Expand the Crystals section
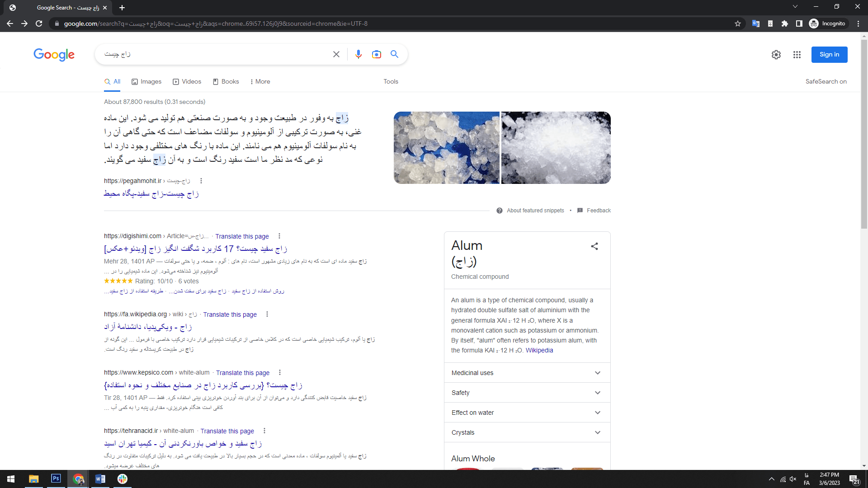Screen dimensions: 868x488 pos(527,432)
